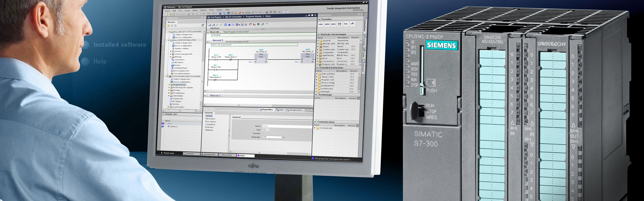This screenshot has height=201, width=644.
Task: Open the Root screen taskbar tab
Action: point(227,155)
